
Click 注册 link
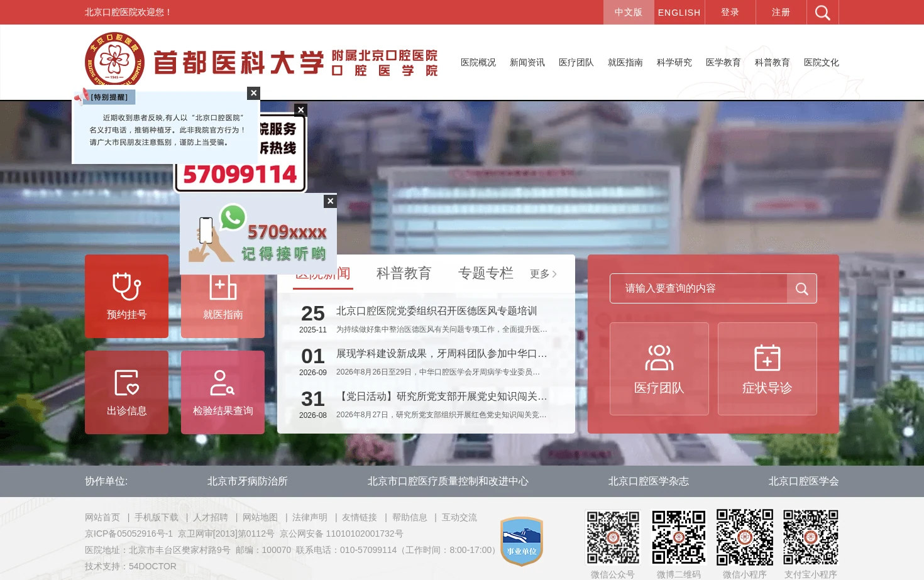[781, 13]
